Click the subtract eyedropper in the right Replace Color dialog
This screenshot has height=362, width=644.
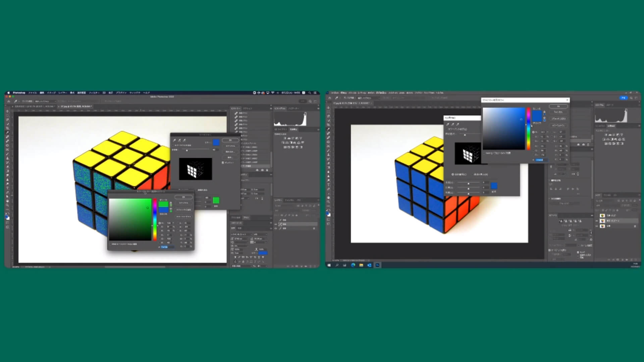pyautogui.click(x=458, y=124)
